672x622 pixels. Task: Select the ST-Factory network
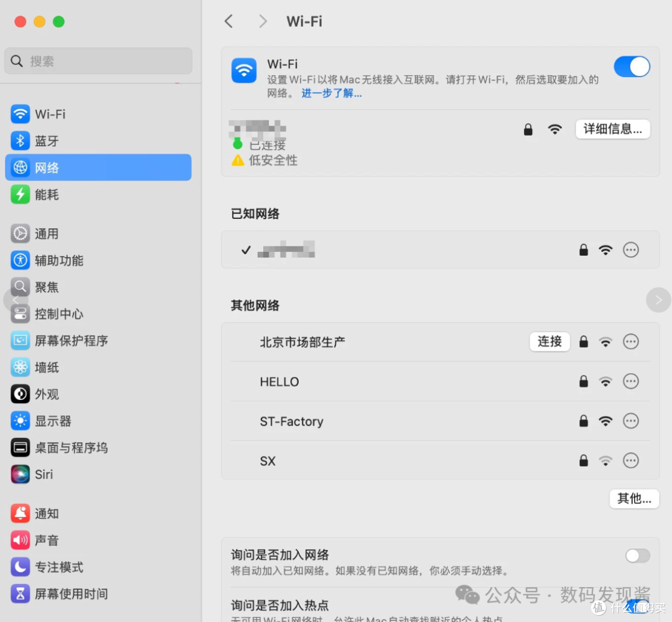[440, 421]
